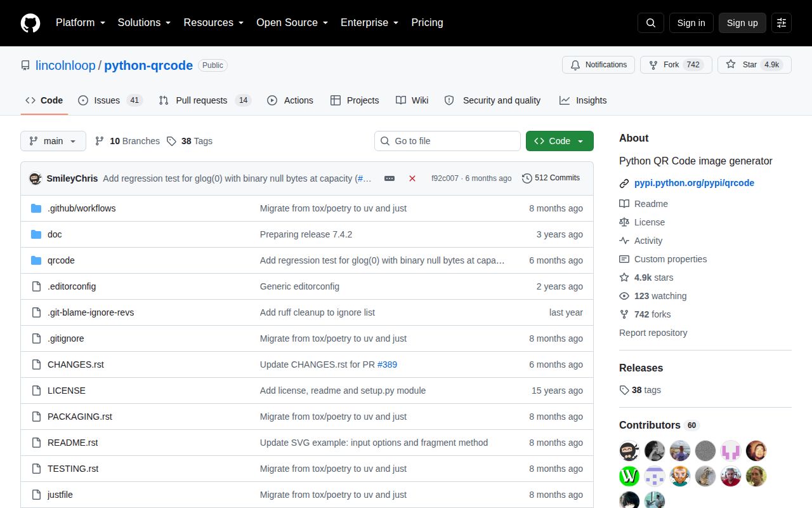This screenshot has height=508, width=812.
Task: Switch to the Pull requests tab
Action: coord(205,100)
